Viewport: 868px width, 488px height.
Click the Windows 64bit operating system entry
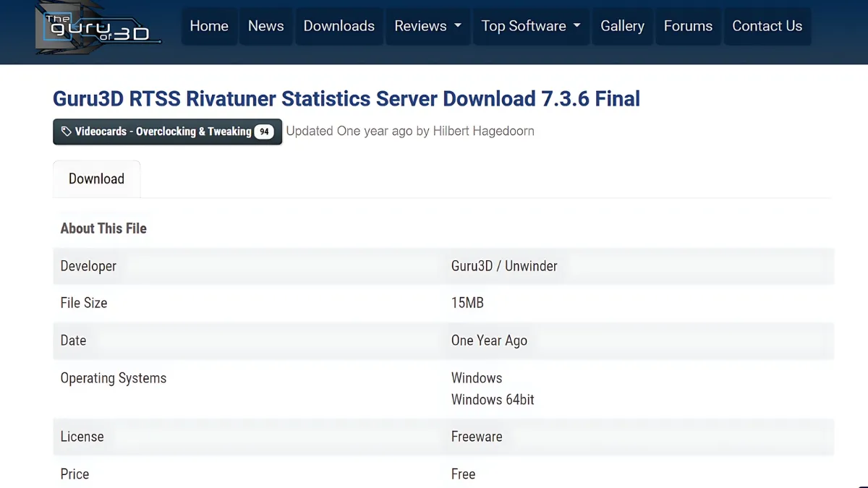pos(493,400)
